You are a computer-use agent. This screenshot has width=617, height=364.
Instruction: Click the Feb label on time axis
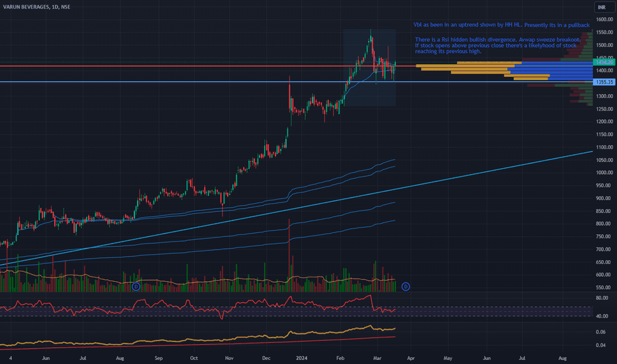(x=340, y=358)
